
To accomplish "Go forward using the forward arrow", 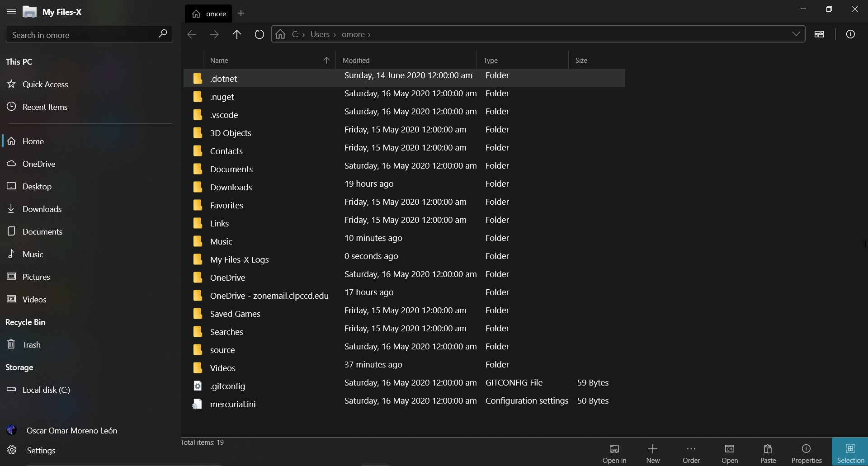I will (x=215, y=34).
